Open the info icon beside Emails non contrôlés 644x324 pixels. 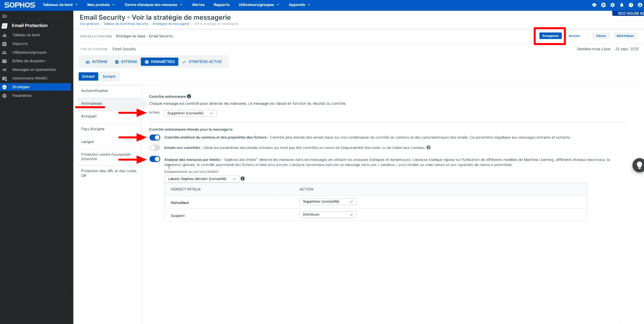tap(429, 147)
